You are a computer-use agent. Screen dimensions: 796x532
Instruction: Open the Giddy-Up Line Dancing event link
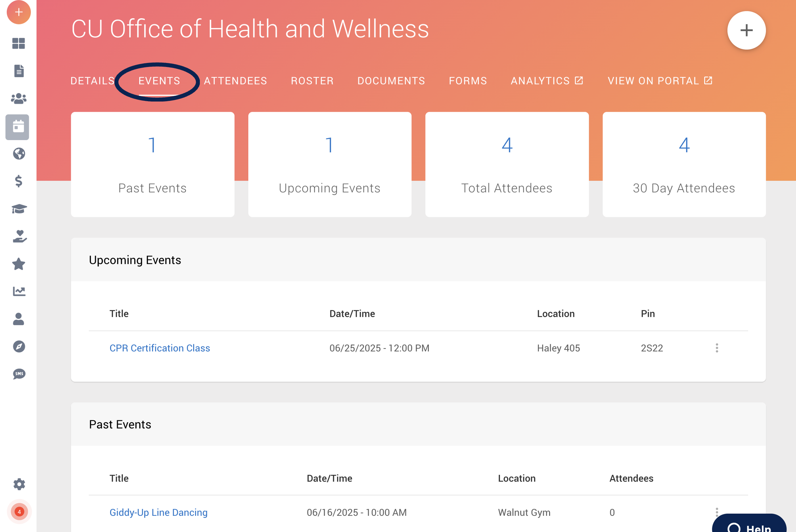pos(158,512)
